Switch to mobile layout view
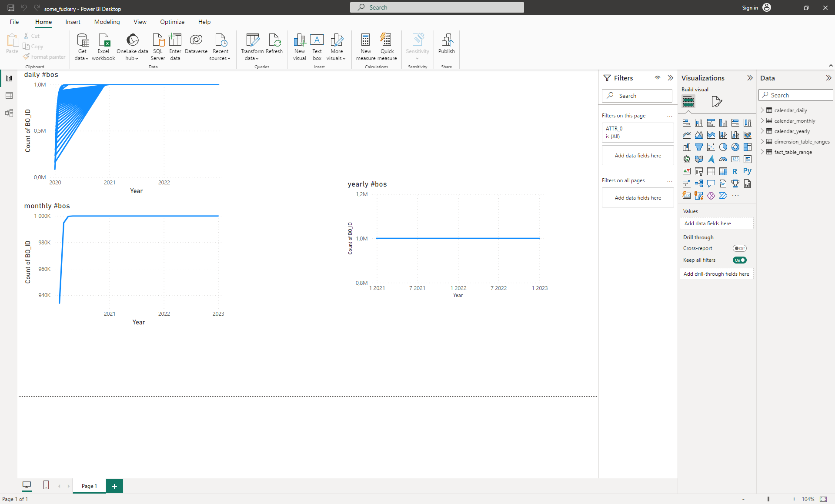This screenshot has width=835, height=504. pyautogui.click(x=46, y=485)
